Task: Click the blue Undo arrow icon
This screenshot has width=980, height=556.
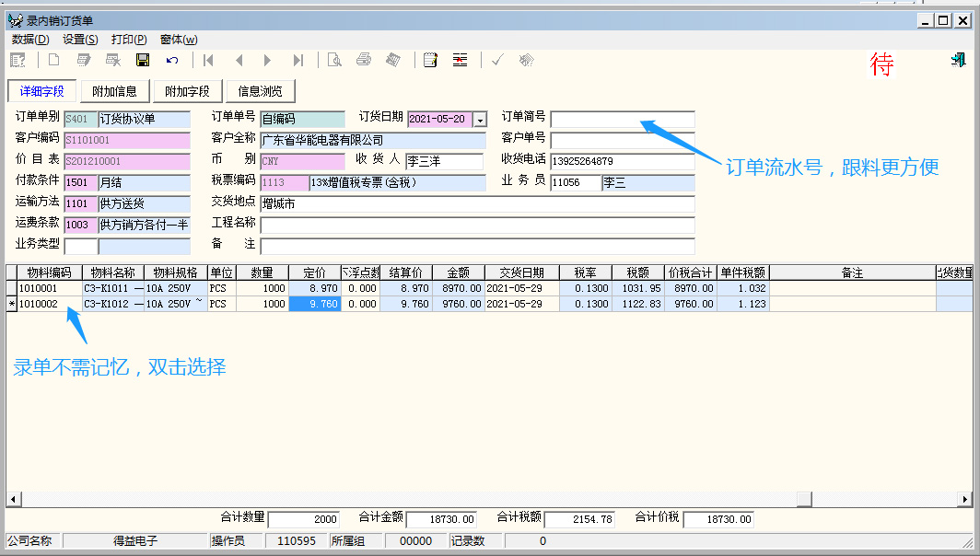Action: click(172, 61)
